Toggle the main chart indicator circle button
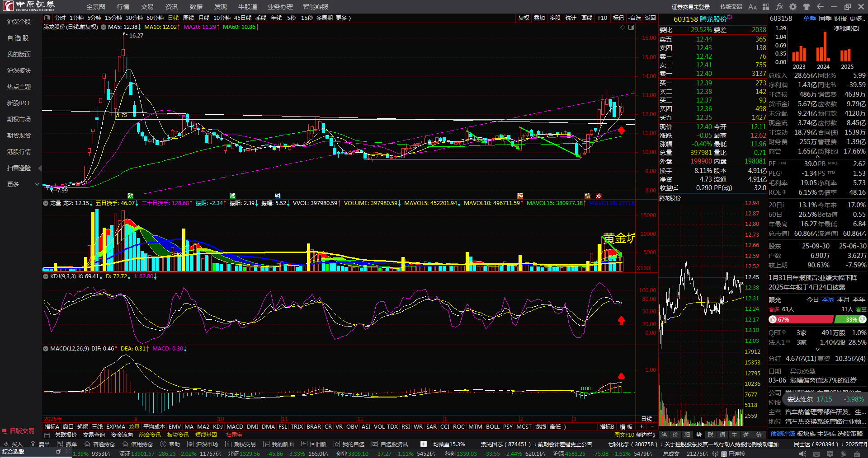868x458 pixels. coord(104,27)
